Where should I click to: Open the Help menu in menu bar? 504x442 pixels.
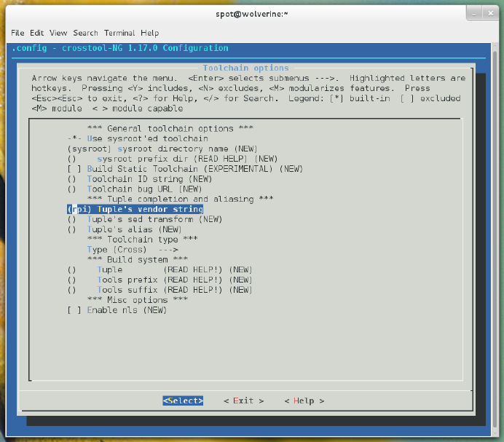coord(149,33)
